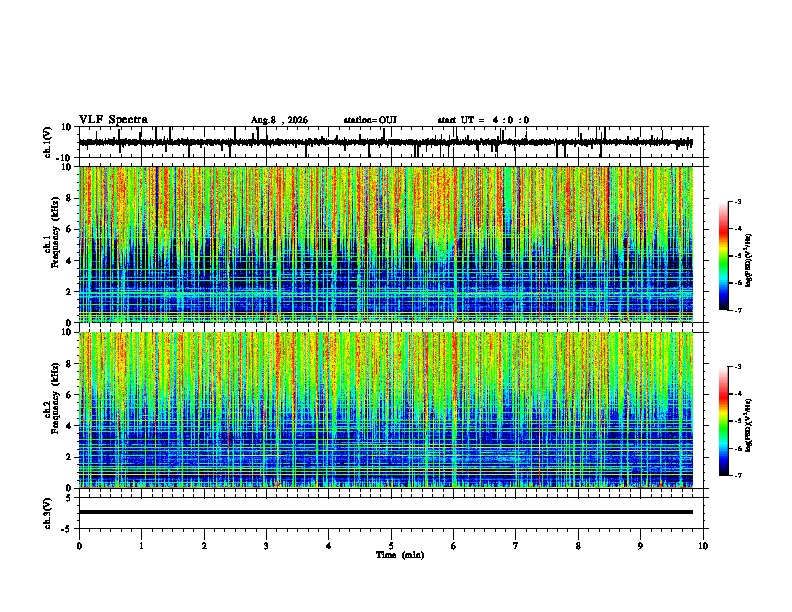This screenshot has height=612, width=792.
Task: Click time-axis tick label "6"
Action: pos(454,546)
